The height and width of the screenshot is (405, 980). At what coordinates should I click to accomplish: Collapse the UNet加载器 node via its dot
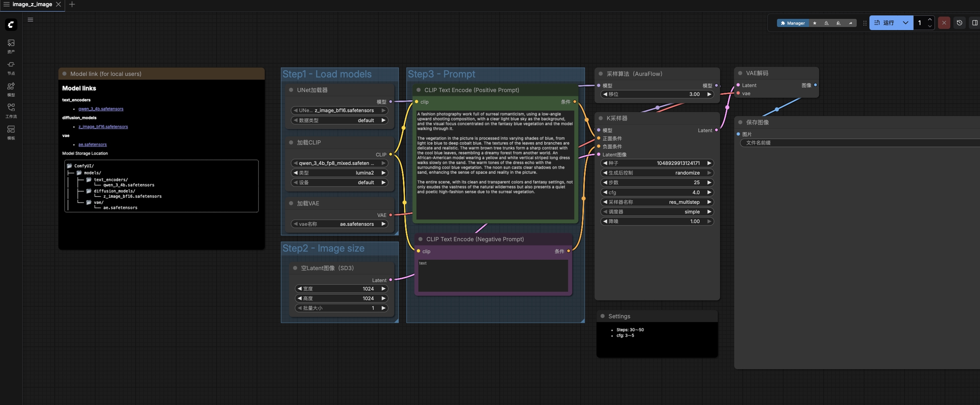tap(291, 90)
